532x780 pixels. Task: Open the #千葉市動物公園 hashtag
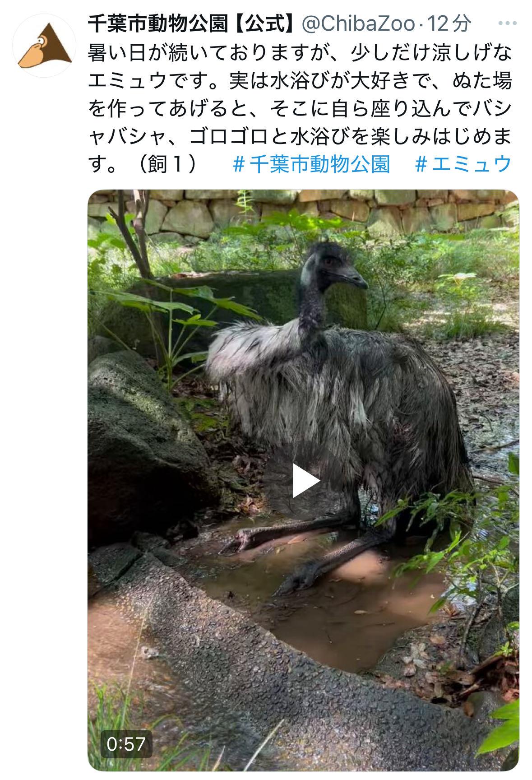coord(311,164)
